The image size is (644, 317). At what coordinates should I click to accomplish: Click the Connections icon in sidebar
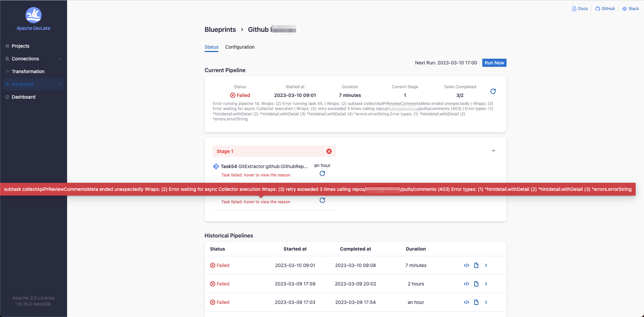[7, 59]
